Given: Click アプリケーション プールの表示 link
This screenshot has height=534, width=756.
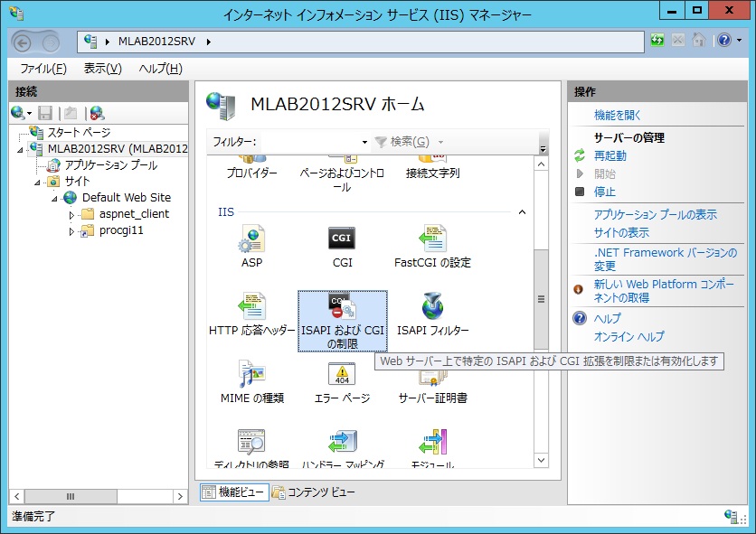Looking at the screenshot, I should [656, 214].
